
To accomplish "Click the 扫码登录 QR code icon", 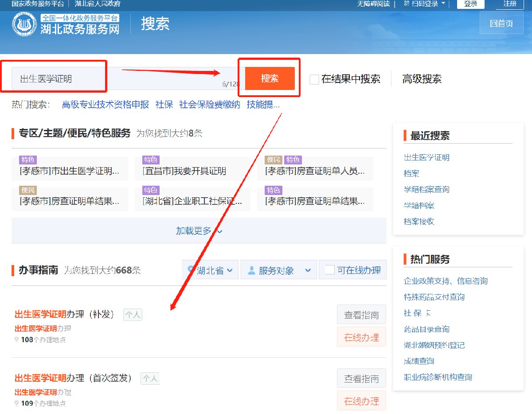I will click(x=407, y=4).
